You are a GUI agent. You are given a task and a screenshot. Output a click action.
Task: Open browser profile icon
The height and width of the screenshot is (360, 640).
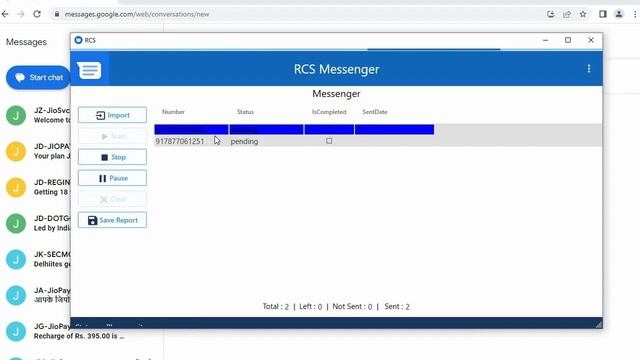[x=619, y=14]
